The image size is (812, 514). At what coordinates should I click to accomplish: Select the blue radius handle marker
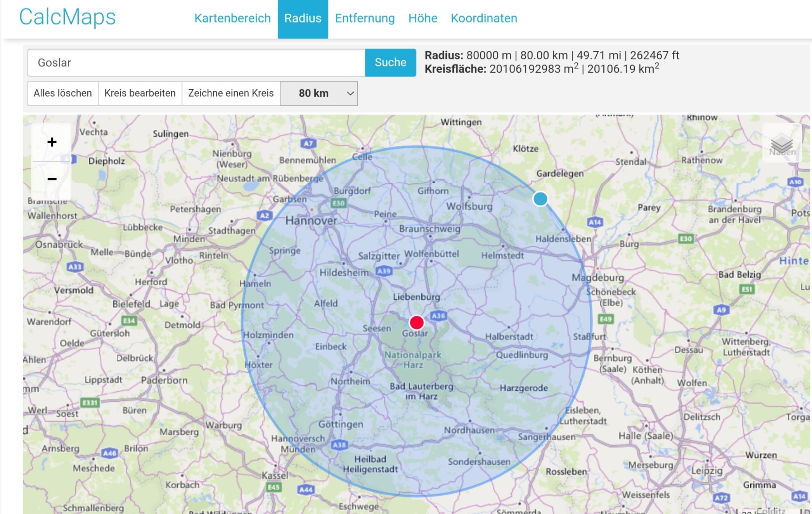coord(540,199)
